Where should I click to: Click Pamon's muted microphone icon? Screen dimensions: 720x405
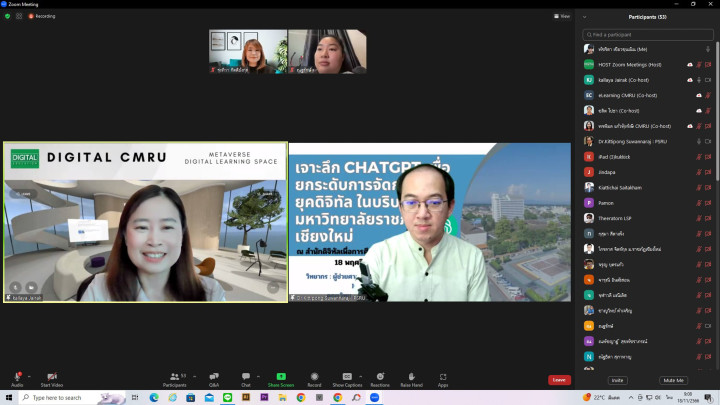coord(699,203)
